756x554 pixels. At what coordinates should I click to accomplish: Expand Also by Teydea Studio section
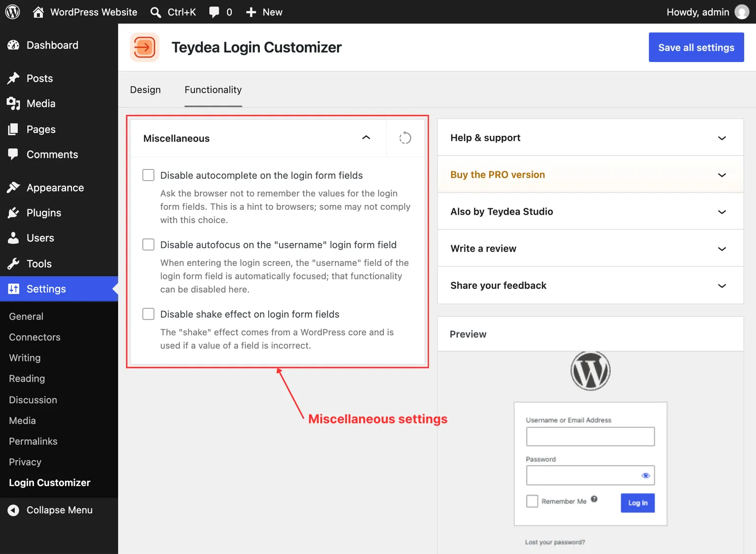[x=591, y=211]
